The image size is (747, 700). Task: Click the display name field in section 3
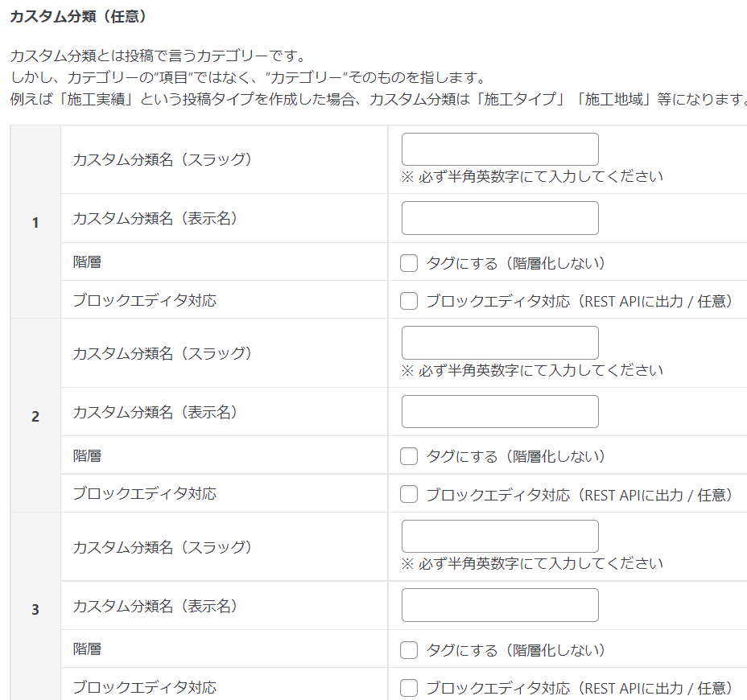click(500, 605)
